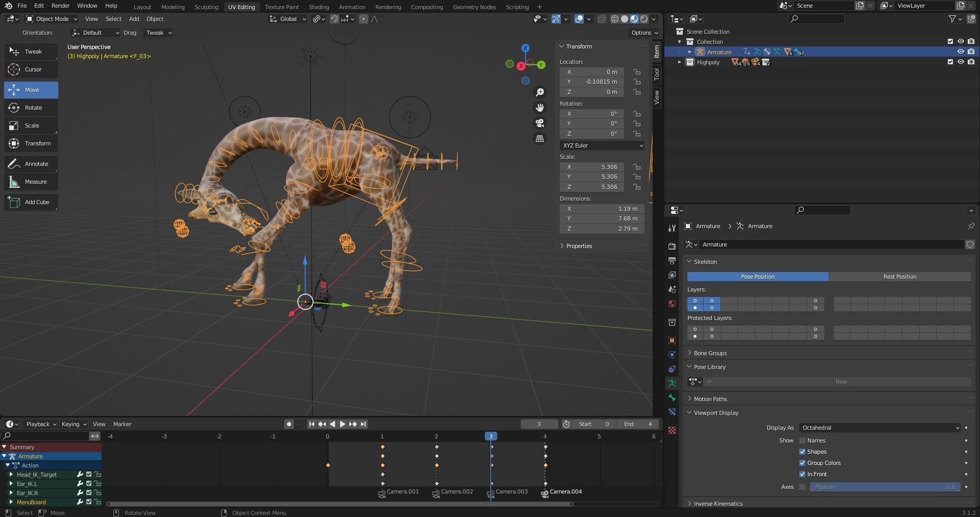Toggle camera view icon in viewport

(x=540, y=123)
